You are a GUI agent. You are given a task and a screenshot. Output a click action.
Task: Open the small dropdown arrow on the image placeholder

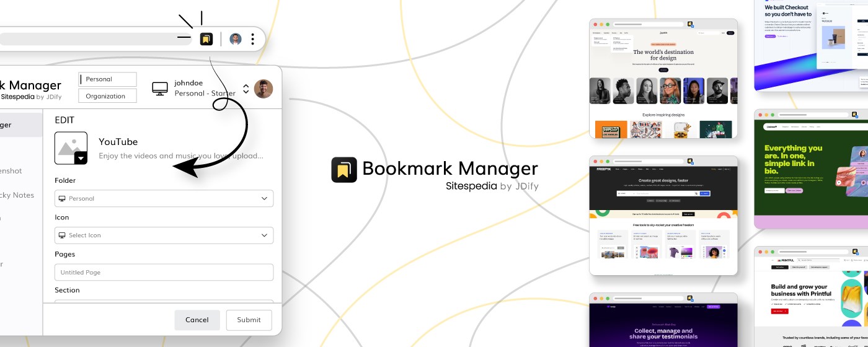pyautogui.click(x=81, y=158)
